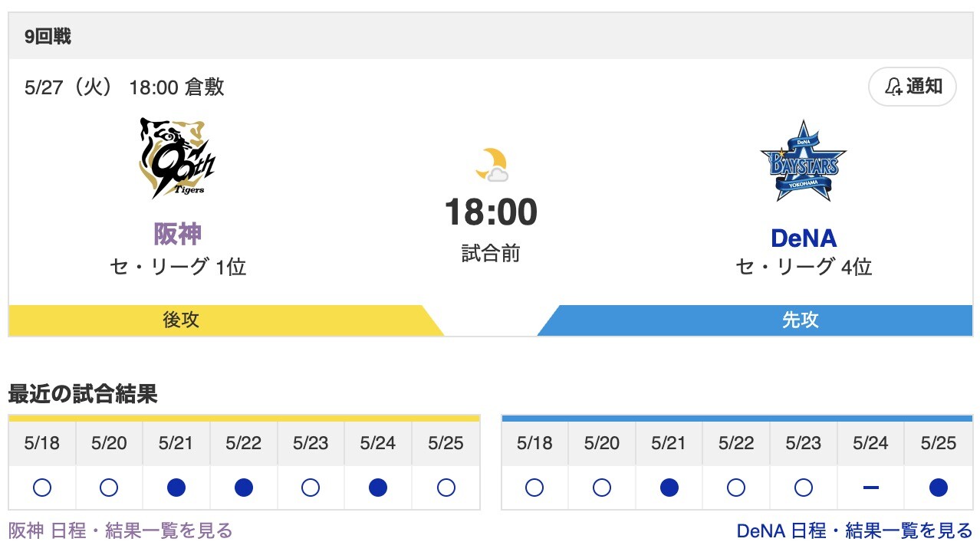Click DeNA's 5/21 filled circle result
Screen dimensions: 980x555
pyautogui.click(x=669, y=488)
